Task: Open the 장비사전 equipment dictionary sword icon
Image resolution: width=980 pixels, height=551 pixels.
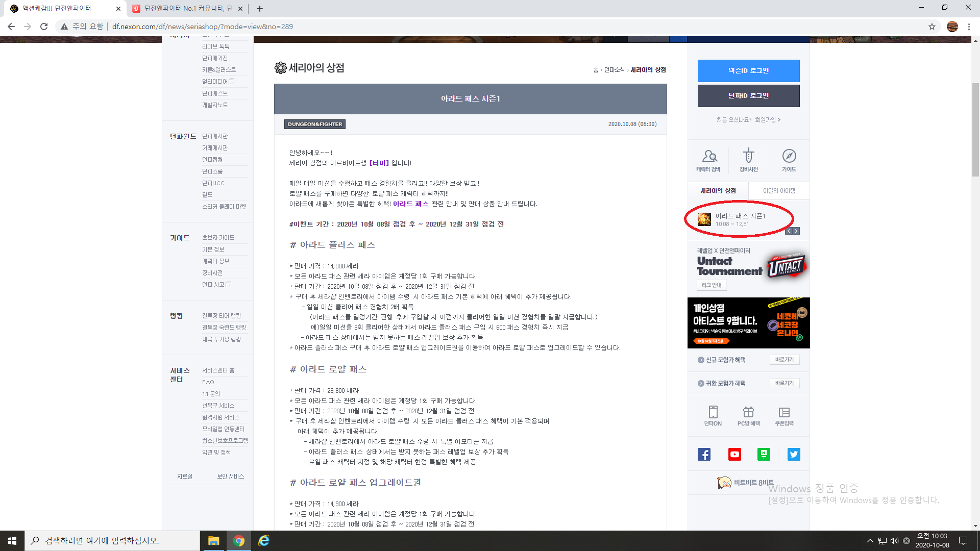Action: click(748, 160)
